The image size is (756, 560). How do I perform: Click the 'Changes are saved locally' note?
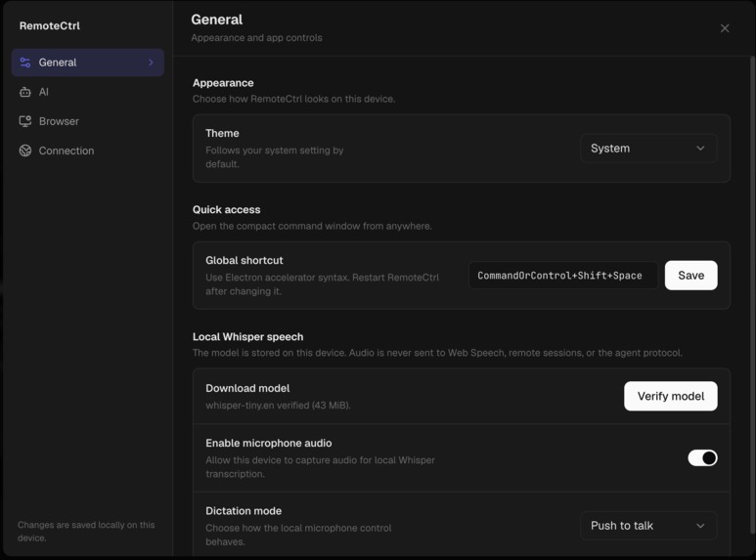[x=86, y=532]
